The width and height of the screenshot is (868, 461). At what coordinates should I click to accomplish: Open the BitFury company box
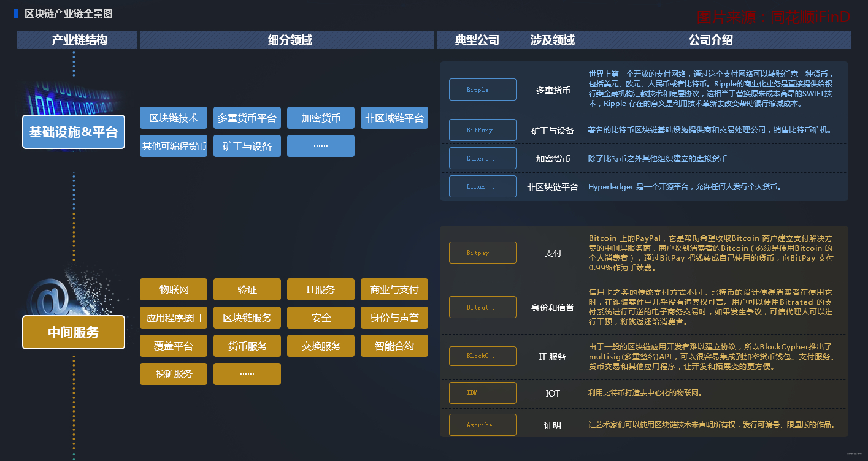483,130
